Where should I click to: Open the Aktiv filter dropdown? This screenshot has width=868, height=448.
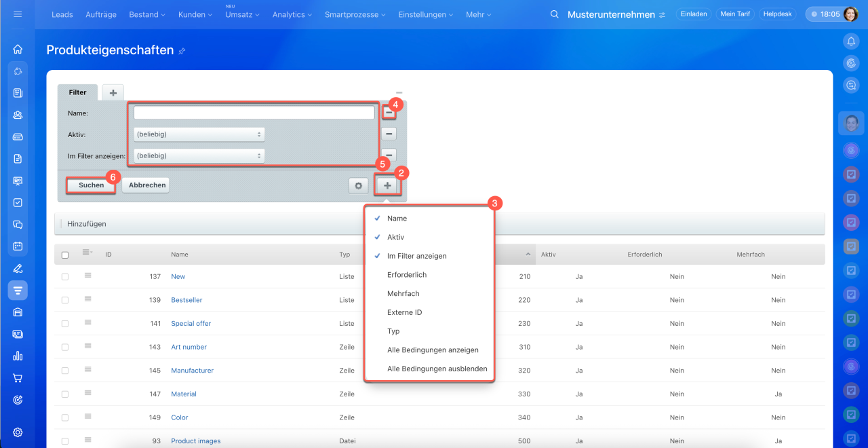click(199, 134)
